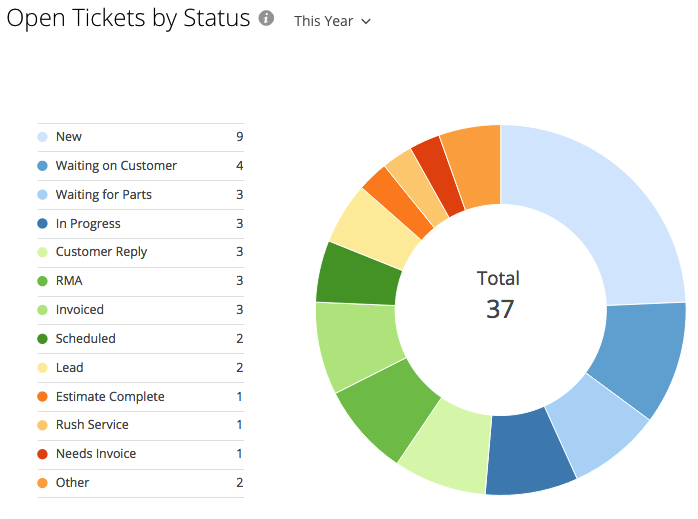
Task: Select the 'Waiting on Customer' status label
Action: [116, 166]
